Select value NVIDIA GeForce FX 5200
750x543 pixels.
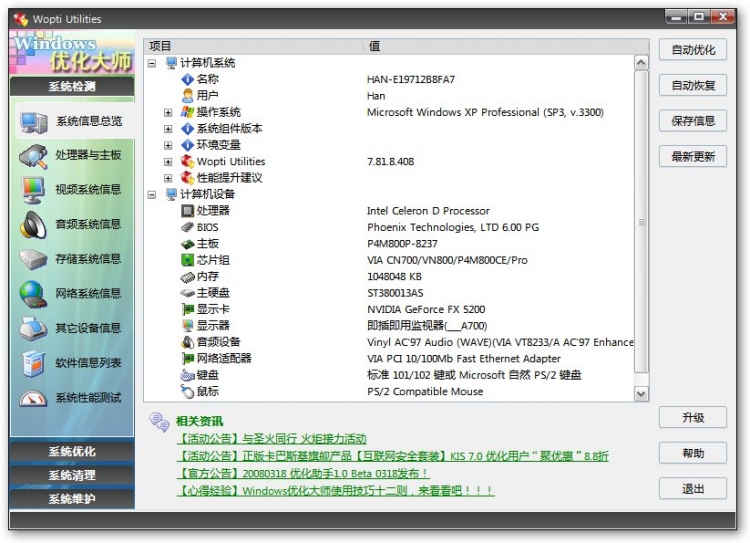(426, 310)
